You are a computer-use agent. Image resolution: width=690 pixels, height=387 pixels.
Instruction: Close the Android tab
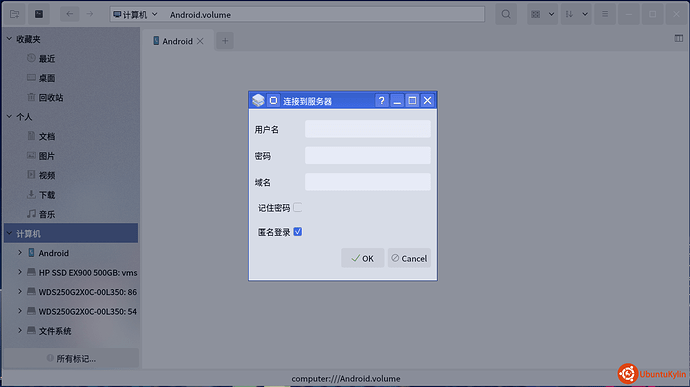click(x=200, y=41)
